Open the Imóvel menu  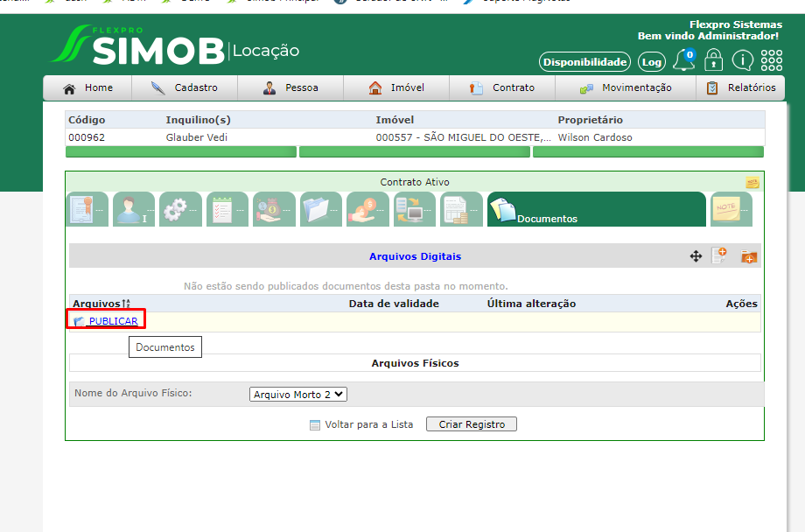pos(396,87)
